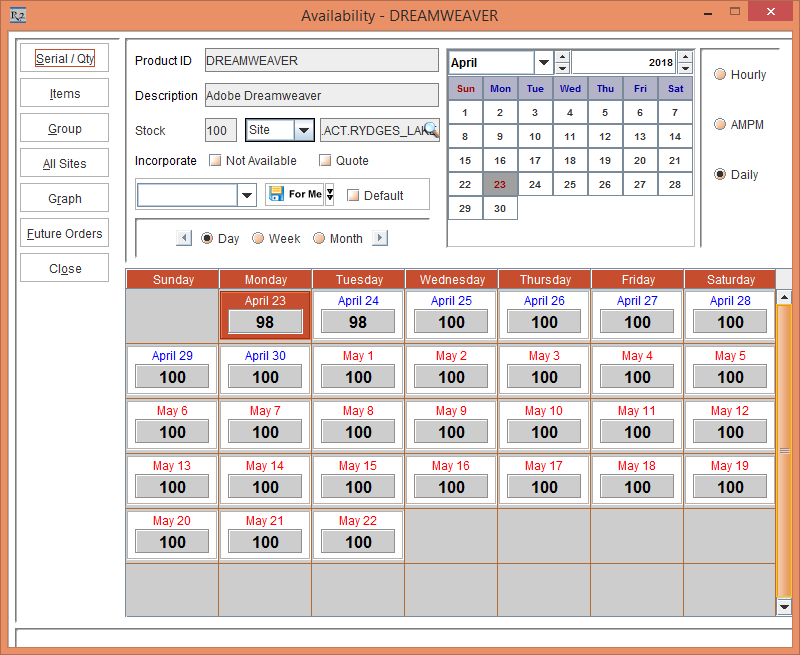The image size is (800, 655).
Task: Enable the Not Available checkbox
Action: (x=215, y=160)
